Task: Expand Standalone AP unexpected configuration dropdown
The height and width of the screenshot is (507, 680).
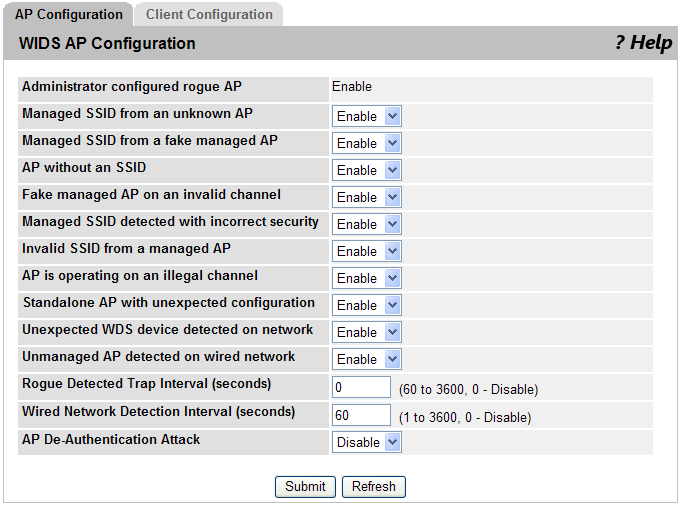Action: (x=366, y=305)
